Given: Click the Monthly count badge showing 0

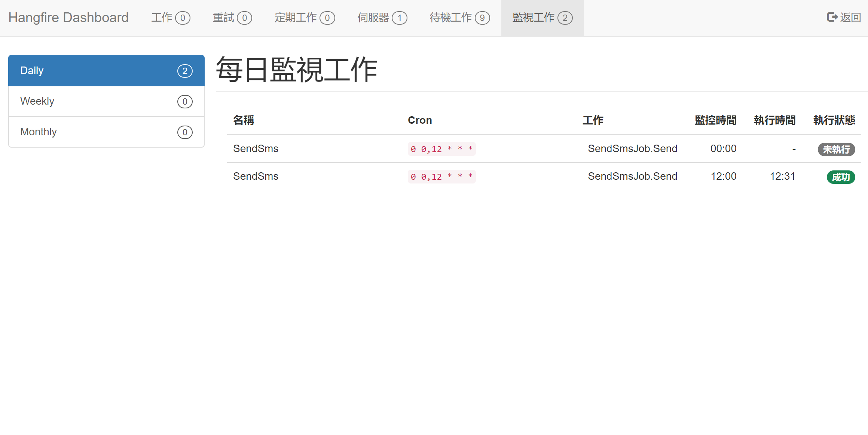Looking at the screenshot, I should coord(185,132).
